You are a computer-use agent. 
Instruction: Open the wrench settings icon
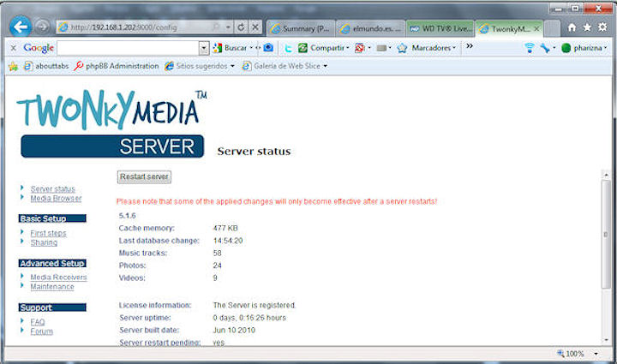click(x=545, y=48)
